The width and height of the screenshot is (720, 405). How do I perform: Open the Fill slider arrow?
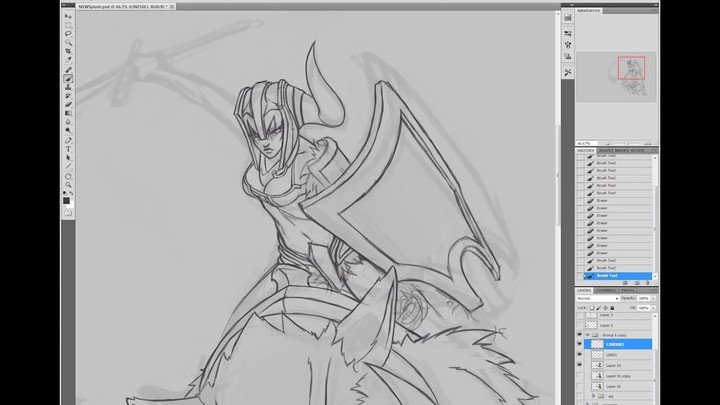[x=653, y=308]
